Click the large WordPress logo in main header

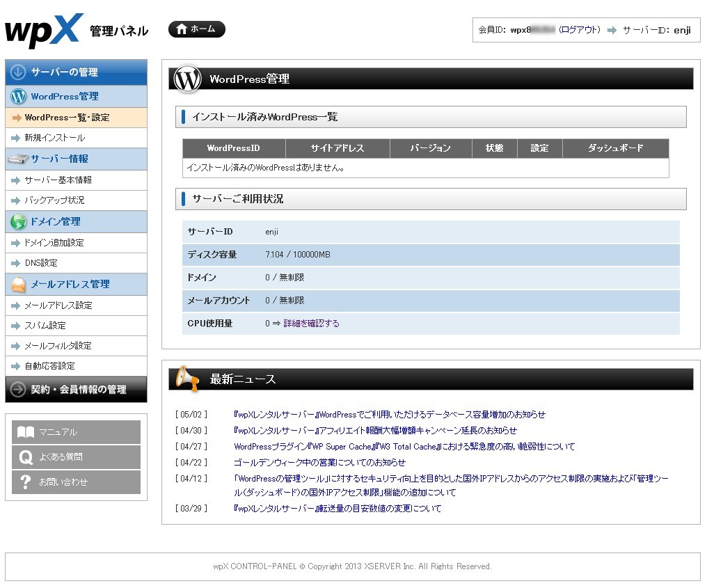(188, 79)
